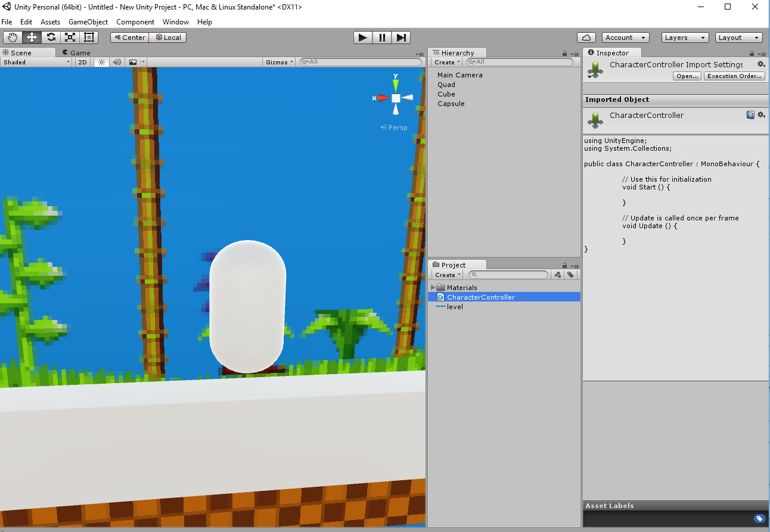Open Project Create dropdown
Image resolution: width=770 pixels, height=532 pixels.
(x=448, y=275)
